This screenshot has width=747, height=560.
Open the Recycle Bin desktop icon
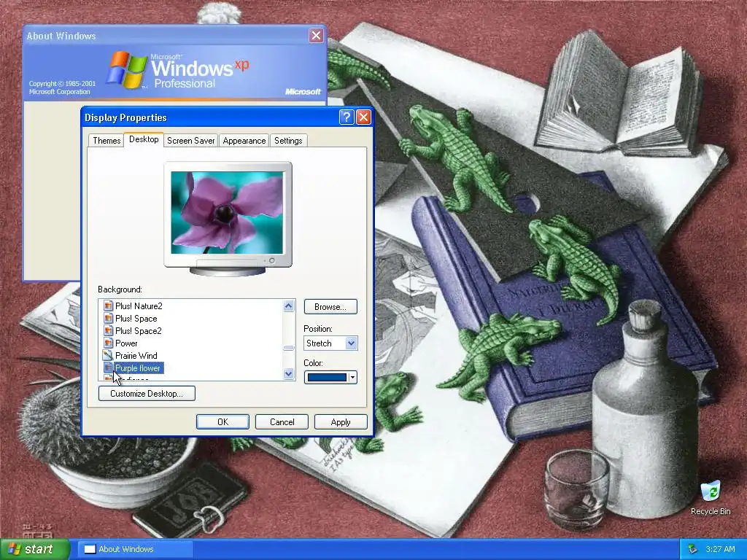coord(711,498)
